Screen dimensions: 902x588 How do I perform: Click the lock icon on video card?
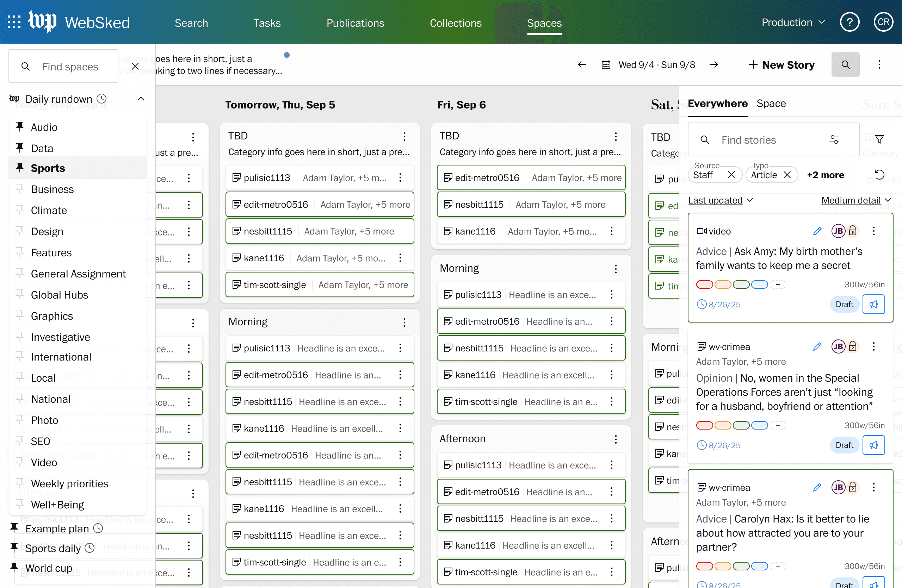(853, 231)
